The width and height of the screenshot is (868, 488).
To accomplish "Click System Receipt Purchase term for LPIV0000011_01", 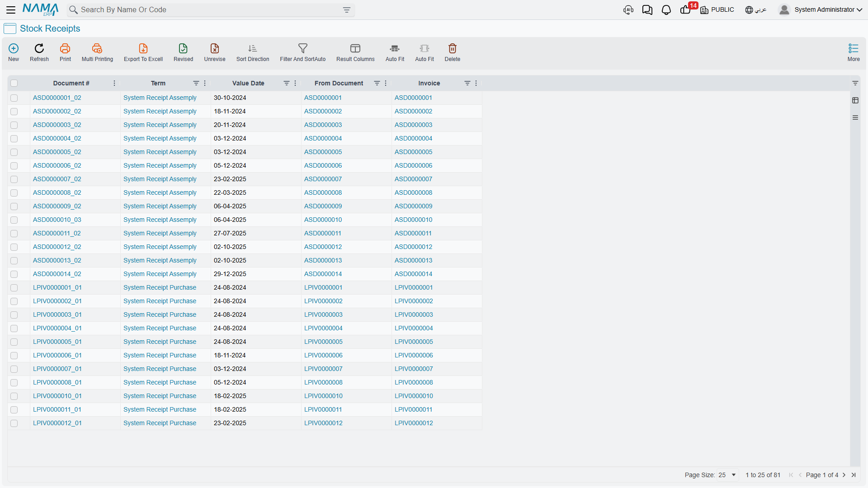I will pyautogui.click(x=160, y=409).
